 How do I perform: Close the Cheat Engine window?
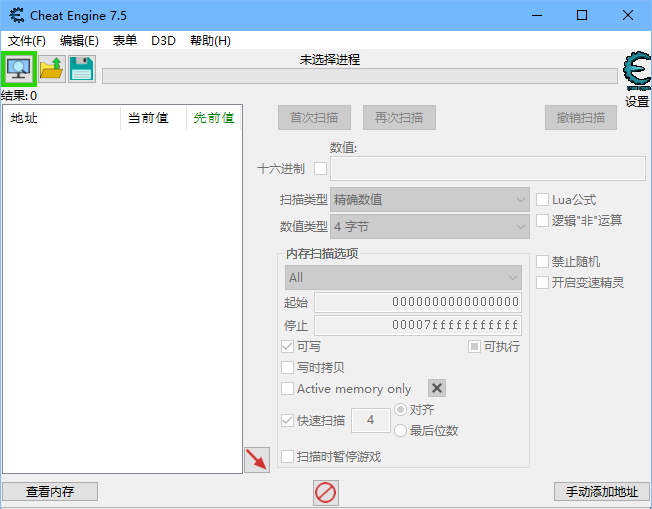628,15
